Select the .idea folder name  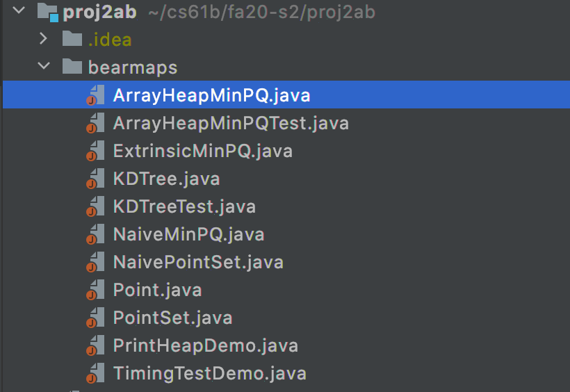click(110, 40)
